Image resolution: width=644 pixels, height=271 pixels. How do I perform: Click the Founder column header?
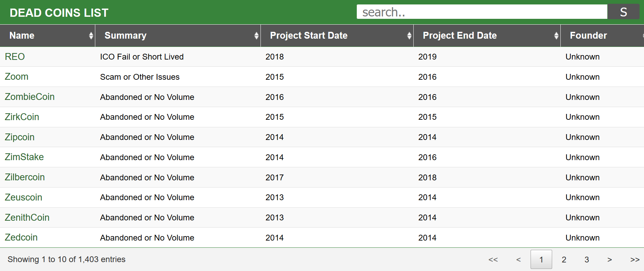[x=588, y=36]
